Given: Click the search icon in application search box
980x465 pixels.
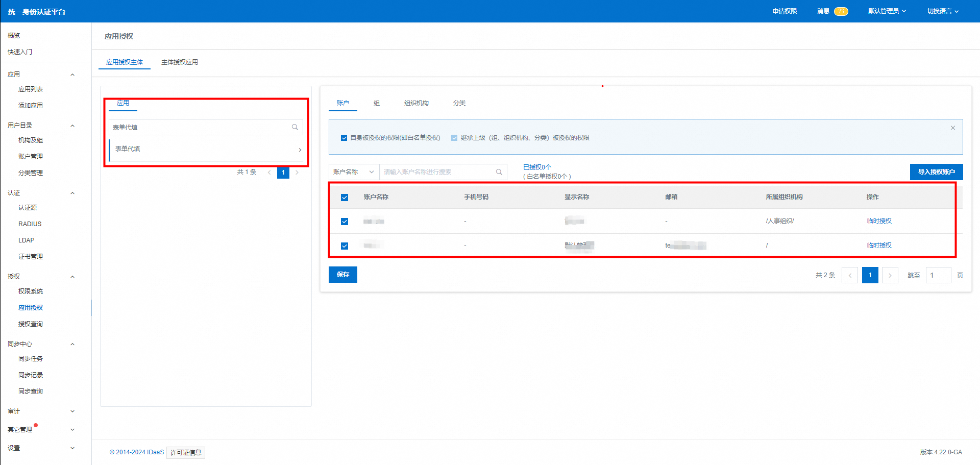Looking at the screenshot, I should coord(295,127).
